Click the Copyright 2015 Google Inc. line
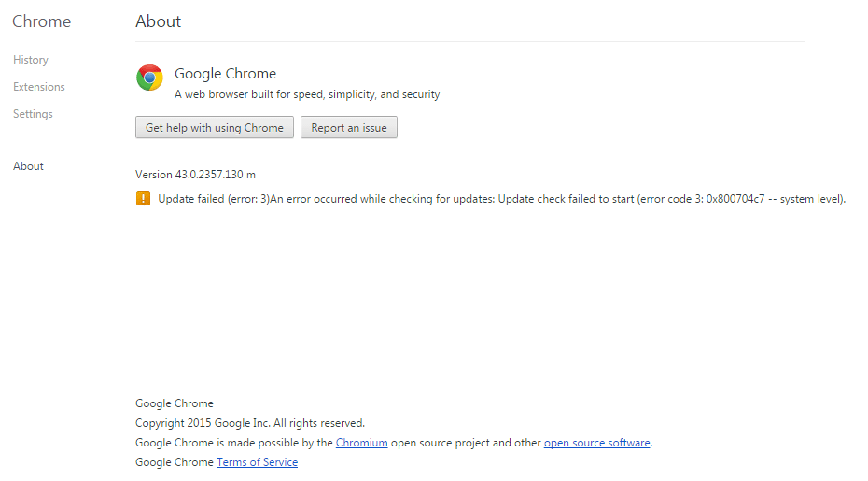868x481 pixels. coord(250,423)
